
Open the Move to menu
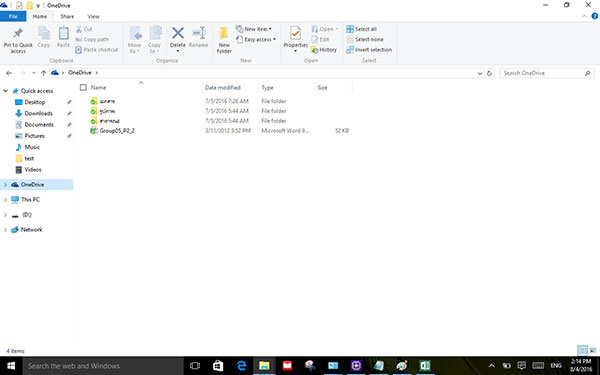click(135, 40)
